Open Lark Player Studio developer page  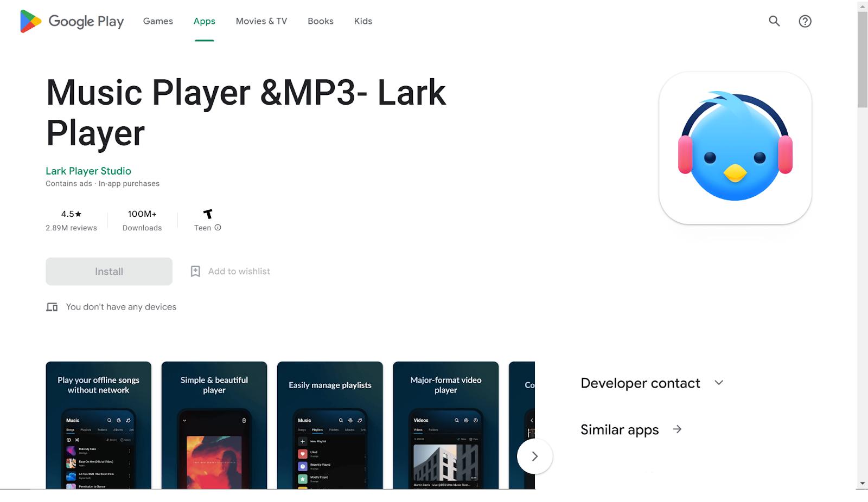pyautogui.click(x=88, y=171)
